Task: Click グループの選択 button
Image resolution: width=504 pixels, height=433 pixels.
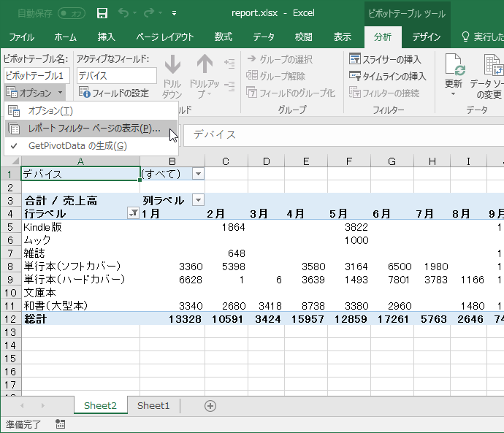Action: point(280,59)
